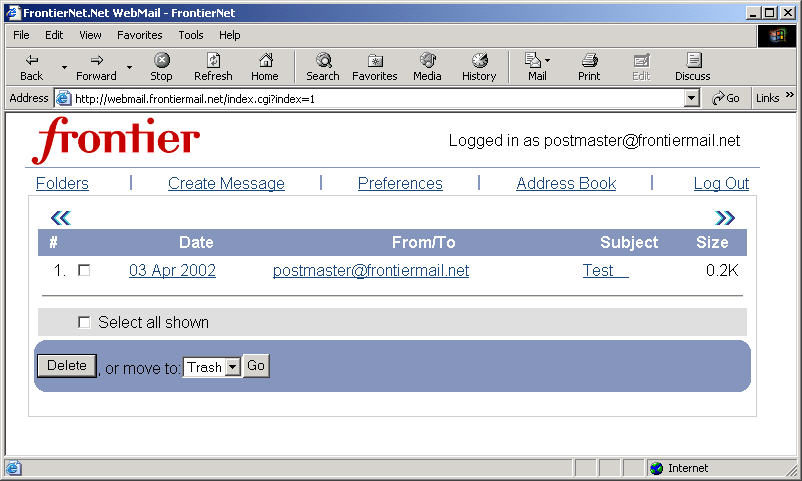Image resolution: width=802 pixels, height=481 pixels.
Task: Open the Back button history dropdown arrow
Action: (64, 67)
